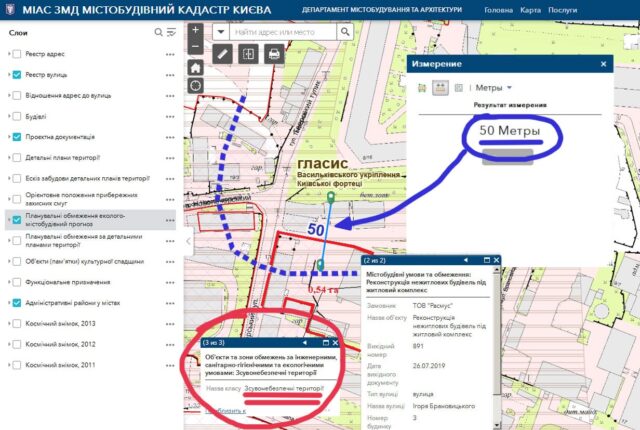Image resolution: width=640 pixels, height=430 pixels.
Task: Uncheck the Реєстр вулиць layer
Action: pyautogui.click(x=17, y=75)
